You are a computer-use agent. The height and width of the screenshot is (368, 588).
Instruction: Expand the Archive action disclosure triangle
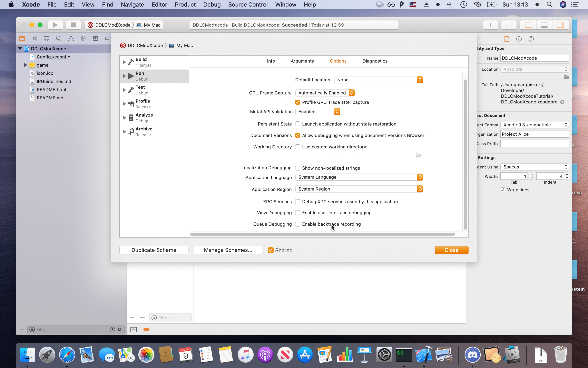click(x=124, y=132)
